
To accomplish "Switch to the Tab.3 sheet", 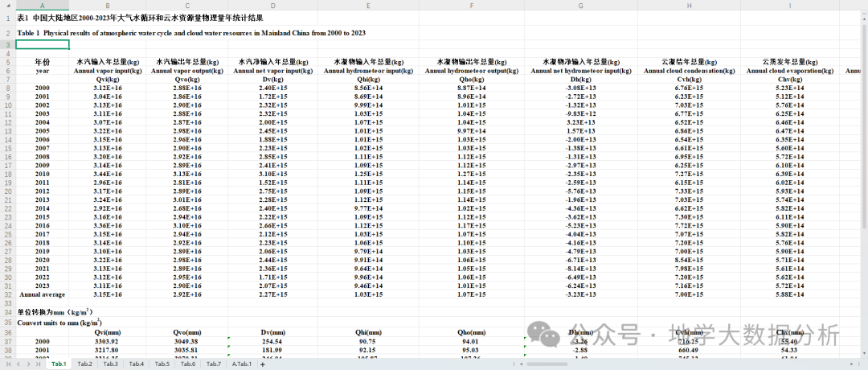I will tap(111, 364).
